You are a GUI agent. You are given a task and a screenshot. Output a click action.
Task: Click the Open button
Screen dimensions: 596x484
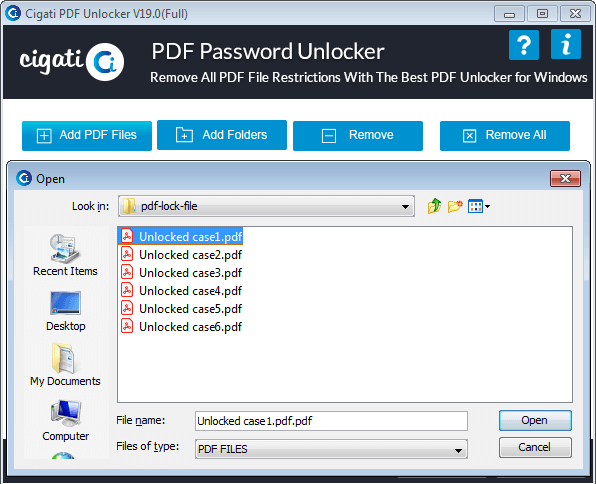[535, 421]
